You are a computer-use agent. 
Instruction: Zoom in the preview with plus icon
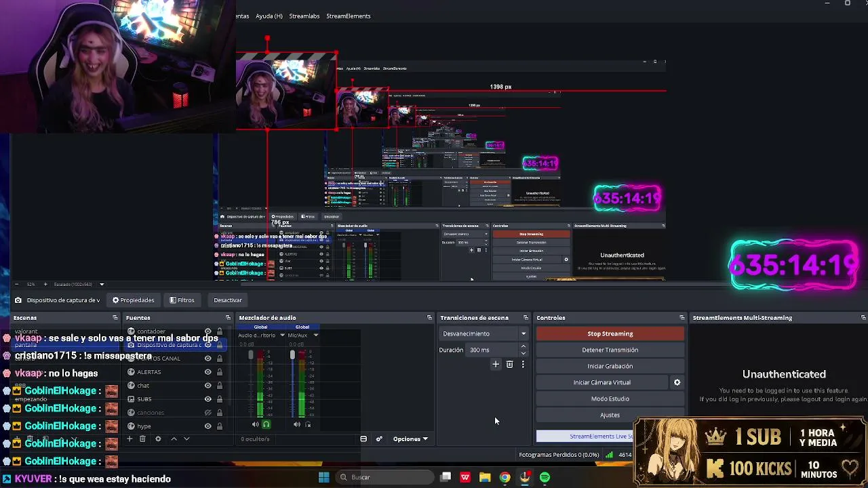(45, 284)
